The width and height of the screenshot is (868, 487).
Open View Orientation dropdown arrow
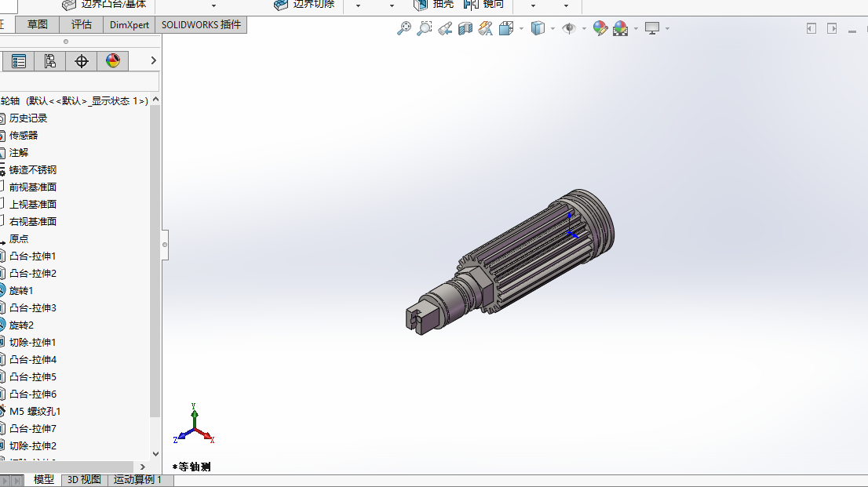521,29
